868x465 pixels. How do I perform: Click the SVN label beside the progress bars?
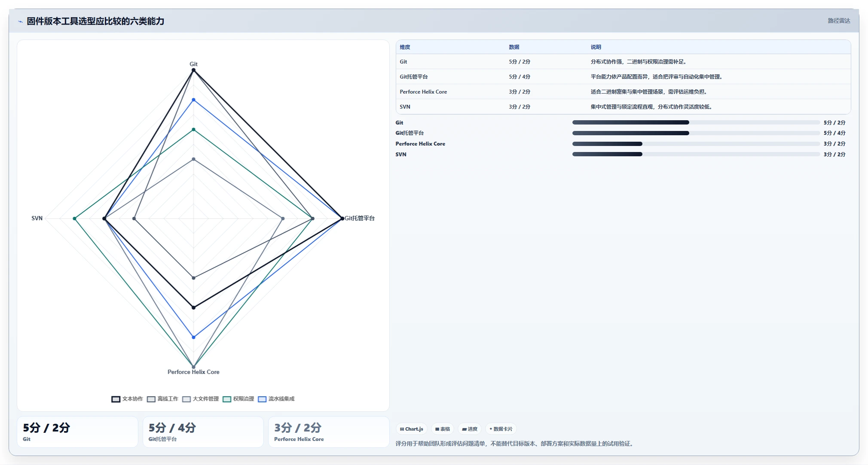click(x=400, y=155)
